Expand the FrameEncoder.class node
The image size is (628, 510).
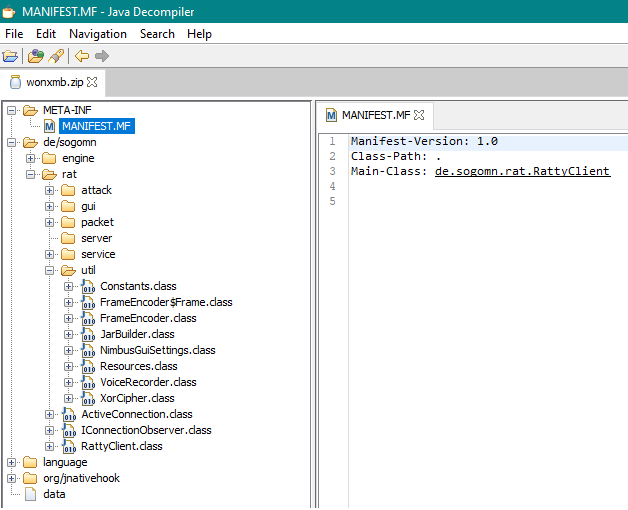pos(68,318)
